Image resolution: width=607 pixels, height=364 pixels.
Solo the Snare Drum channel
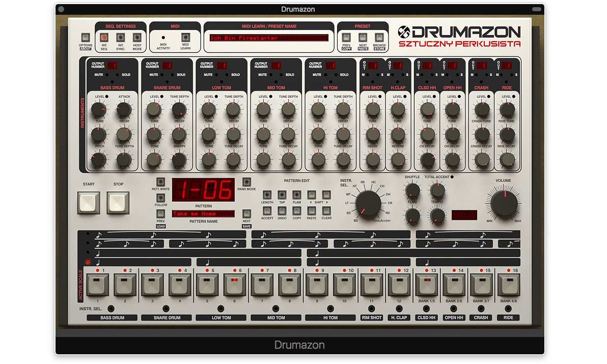173,75
